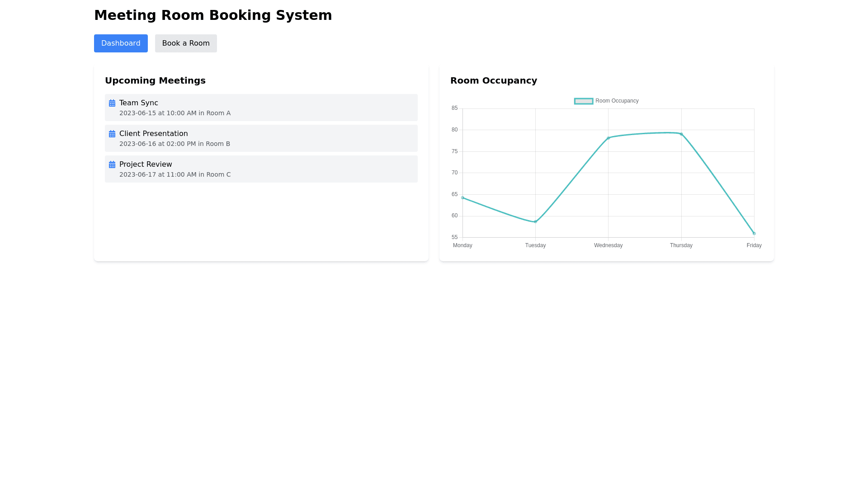Click the Upcoming Meetings panel heading
The image size is (868, 488).
[x=155, y=80]
